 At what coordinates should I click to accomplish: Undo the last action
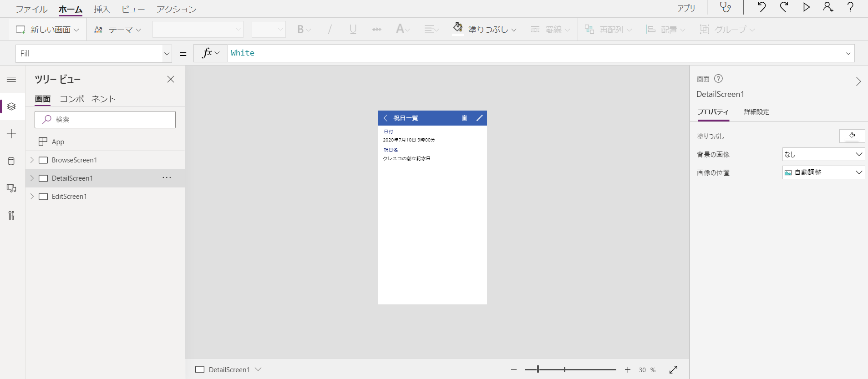click(x=761, y=7)
